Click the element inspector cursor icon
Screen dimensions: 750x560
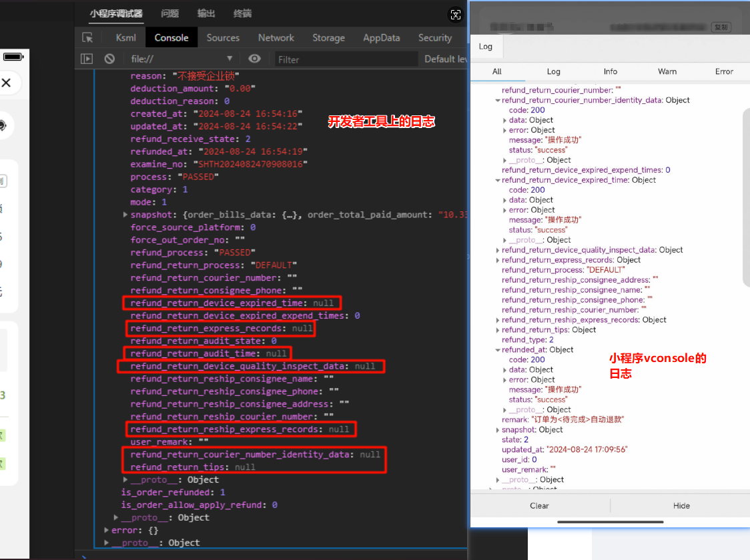click(87, 38)
